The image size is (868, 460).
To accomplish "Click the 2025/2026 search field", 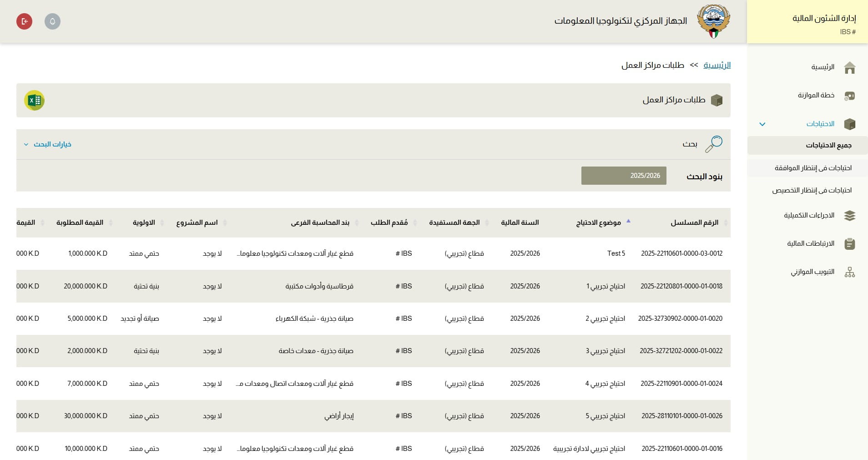I will pos(624,176).
